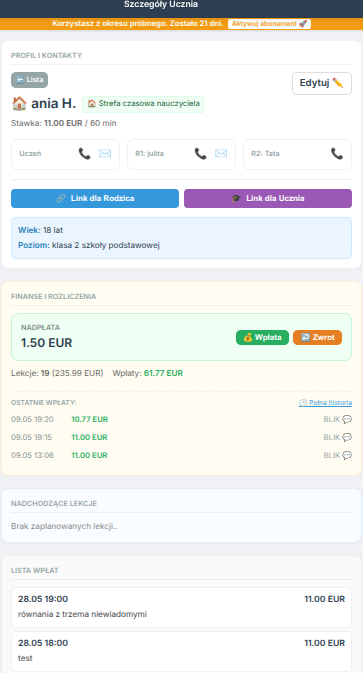Select the 10.77 EUR payment amount

(90, 419)
